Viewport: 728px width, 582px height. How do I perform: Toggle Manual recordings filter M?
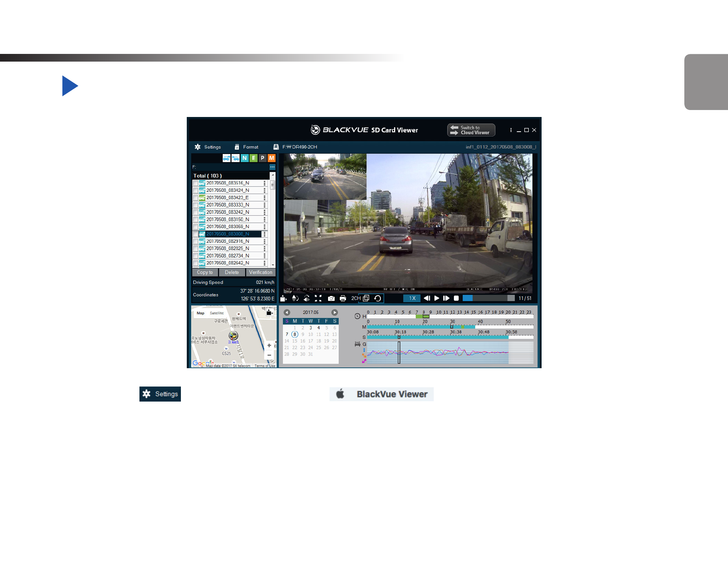pos(272,158)
